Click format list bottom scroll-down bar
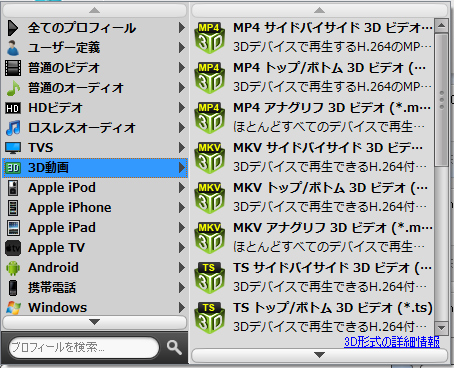The image size is (456, 368). tap(319, 355)
